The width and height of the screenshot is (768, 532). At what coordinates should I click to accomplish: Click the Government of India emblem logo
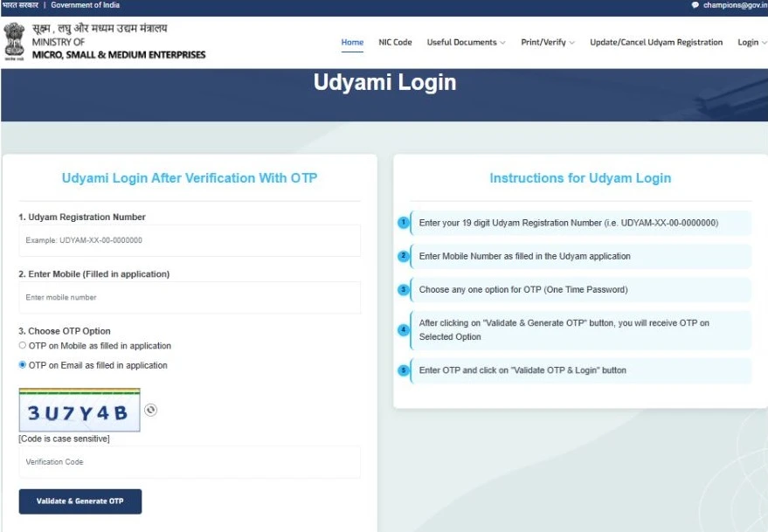click(x=14, y=42)
